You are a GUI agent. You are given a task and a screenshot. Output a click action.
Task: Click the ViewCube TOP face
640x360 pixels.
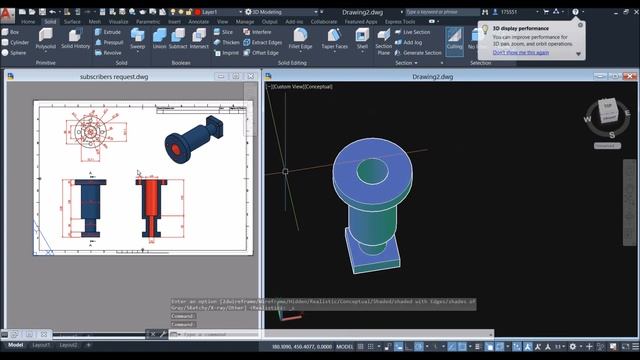tap(608, 107)
